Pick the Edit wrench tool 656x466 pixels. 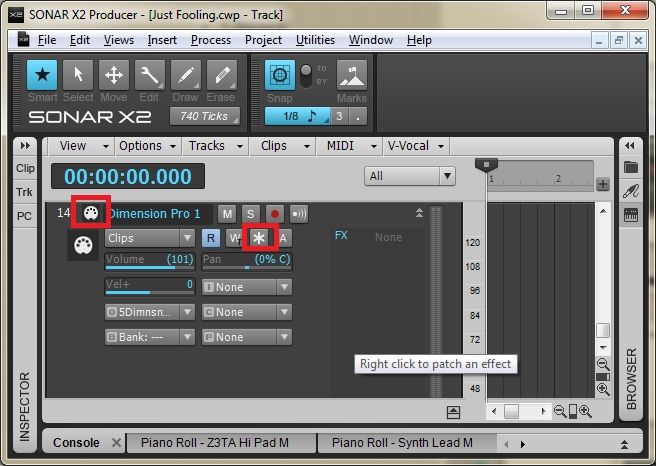[150, 78]
